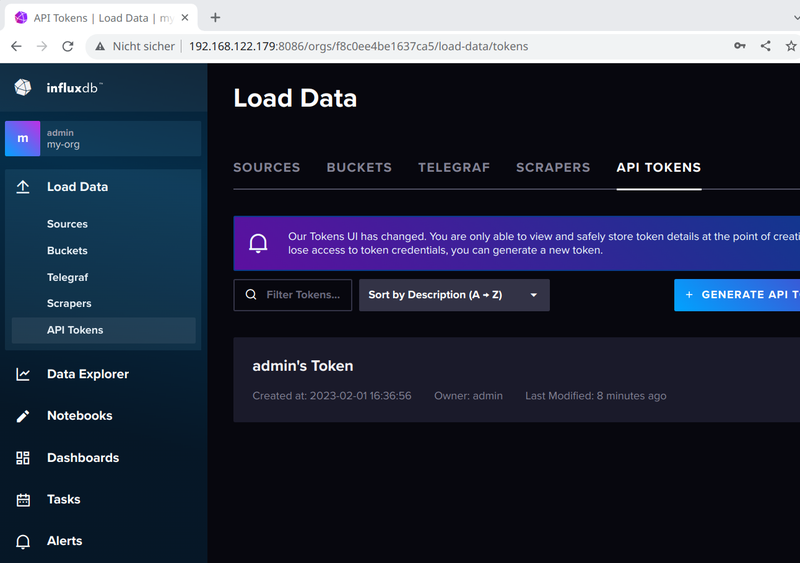Click the password key icon in address bar
The image size is (800, 563).
[740, 46]
